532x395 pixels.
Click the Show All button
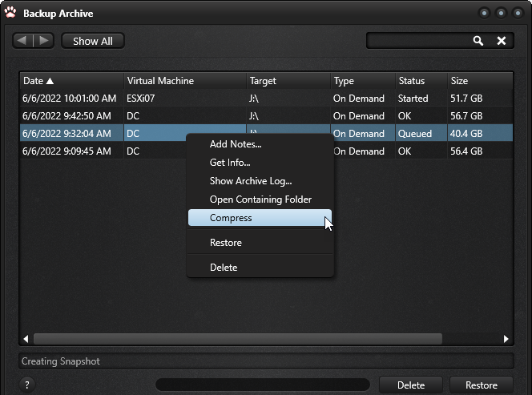93,41
